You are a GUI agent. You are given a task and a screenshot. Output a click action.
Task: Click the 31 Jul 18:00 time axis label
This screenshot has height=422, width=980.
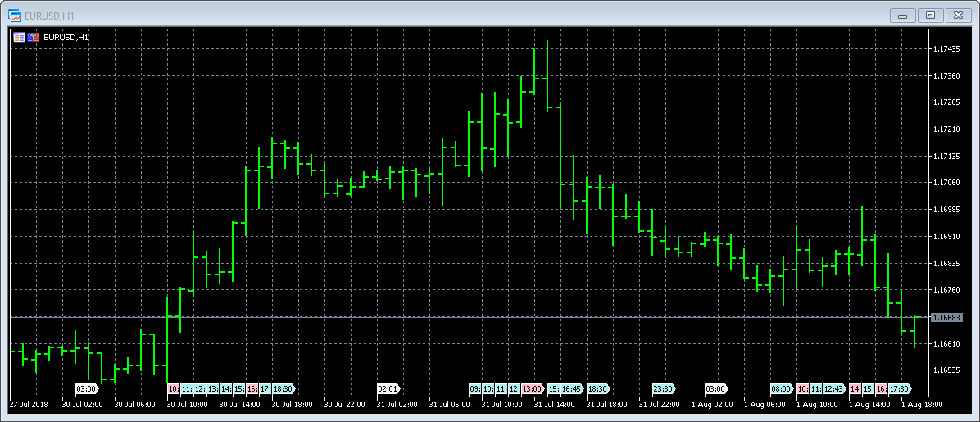click(607, 405)
